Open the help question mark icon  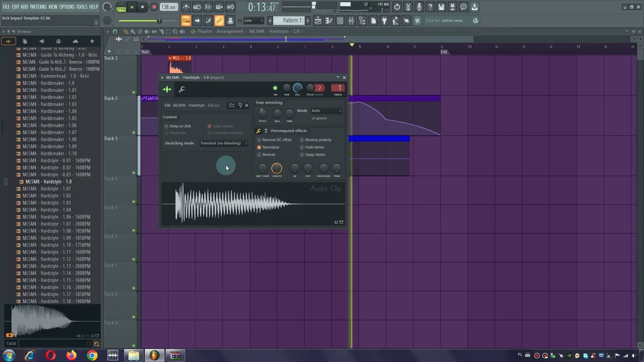[x=430, y=7]
